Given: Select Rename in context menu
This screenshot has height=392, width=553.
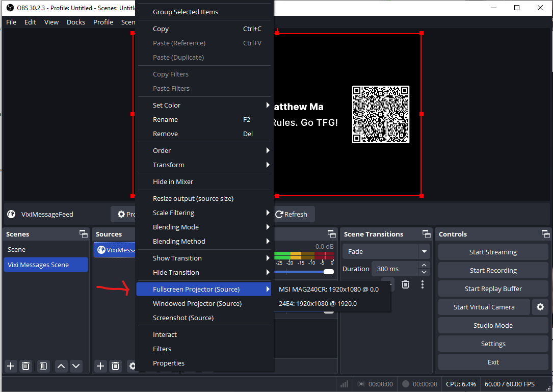Looking at the screenshot, I should [x=204, y=120].
